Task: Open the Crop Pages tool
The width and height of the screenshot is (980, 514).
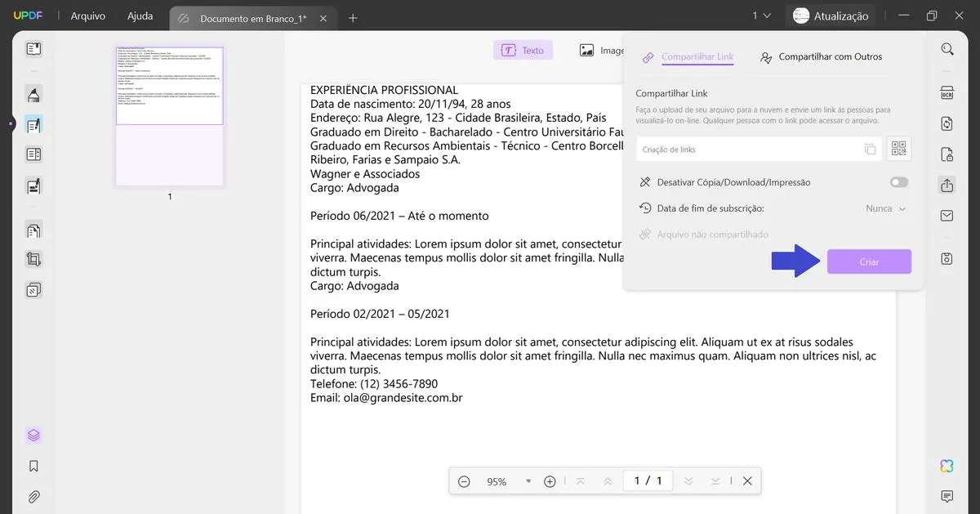Action: click(33, 259)
